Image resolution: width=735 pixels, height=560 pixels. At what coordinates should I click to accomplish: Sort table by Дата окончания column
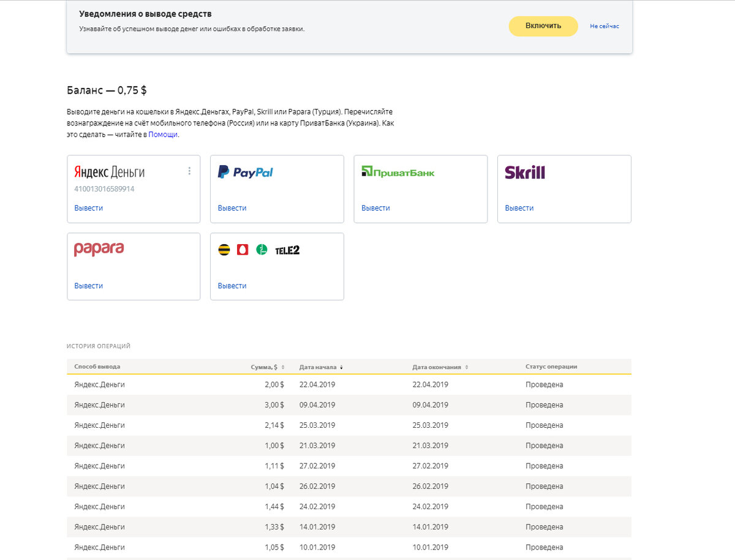440,367
